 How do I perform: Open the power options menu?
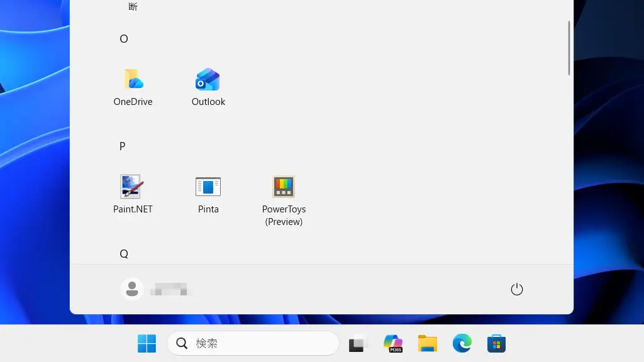pos(516,289)
